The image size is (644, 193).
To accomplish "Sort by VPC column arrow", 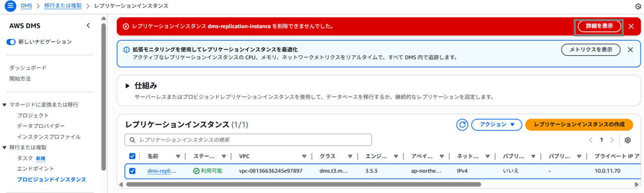I will coord(304,156).
